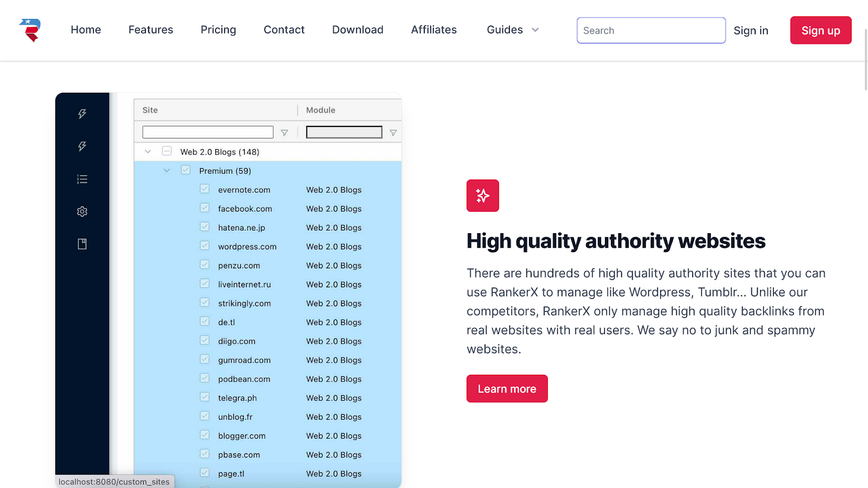Select the pbase.com row text

coord(239,455)
